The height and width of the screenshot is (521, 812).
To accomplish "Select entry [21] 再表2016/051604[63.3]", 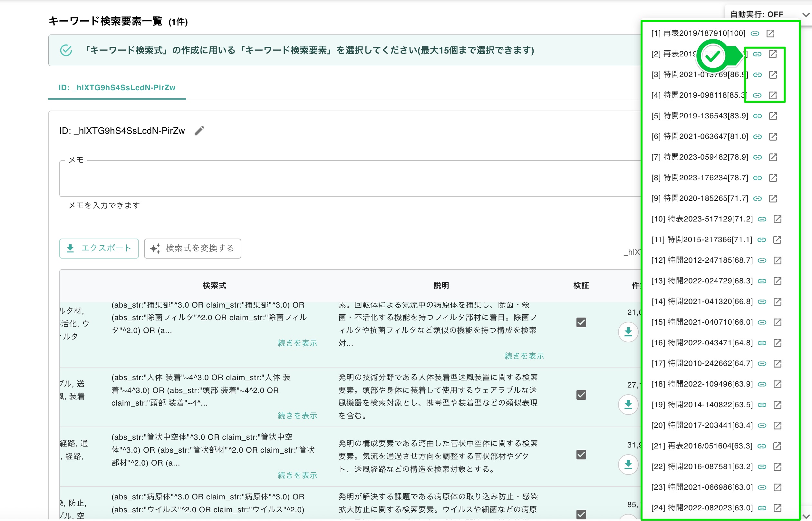I will [x=702, y=446].
